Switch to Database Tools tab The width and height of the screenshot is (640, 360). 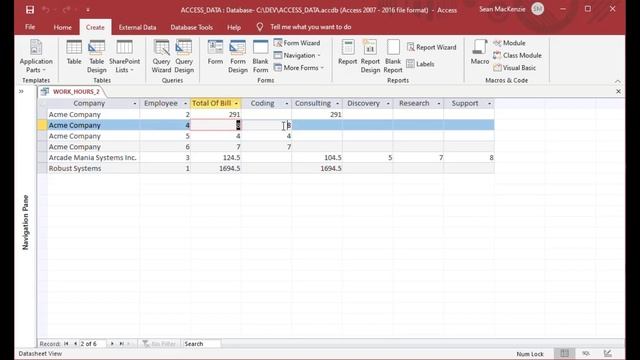point(191,27)
